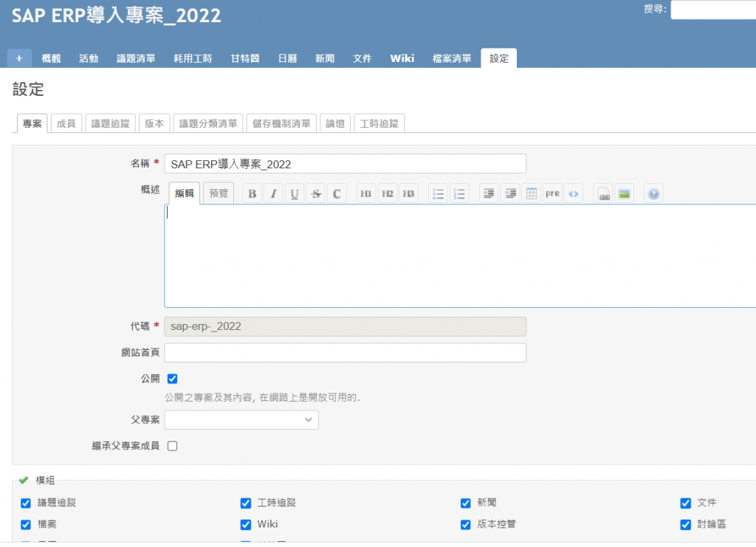Open the + new item menu

point(19,58)
